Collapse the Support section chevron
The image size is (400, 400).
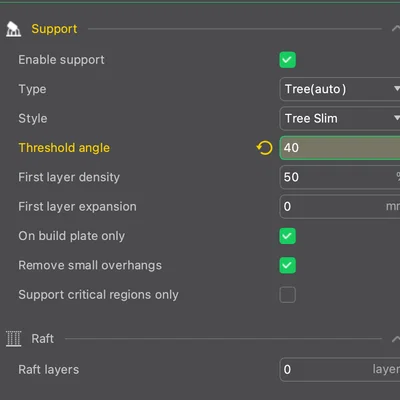coord(396,29)
